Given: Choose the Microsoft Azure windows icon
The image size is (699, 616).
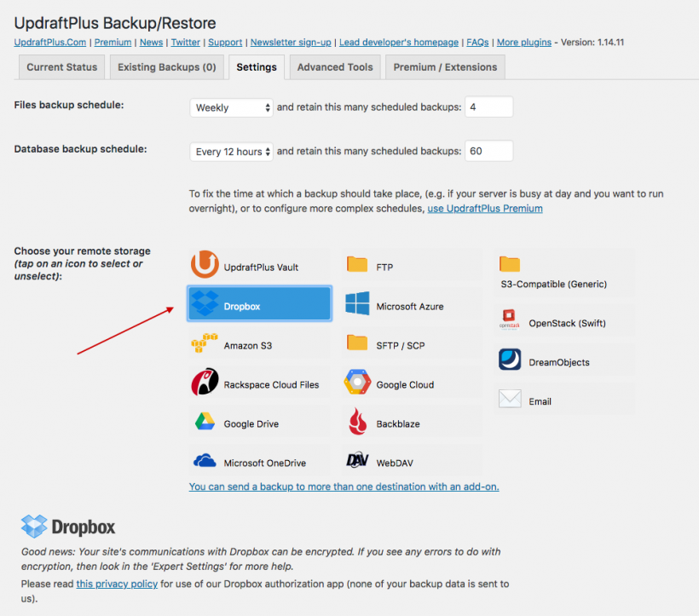Looking at the screenshot, I should click(357, 303).
